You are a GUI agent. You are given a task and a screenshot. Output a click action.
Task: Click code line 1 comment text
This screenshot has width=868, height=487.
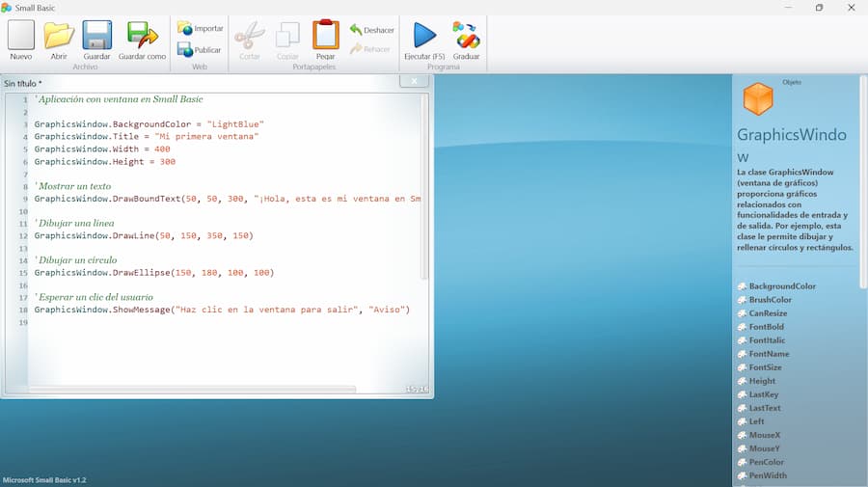pos(119,99)
